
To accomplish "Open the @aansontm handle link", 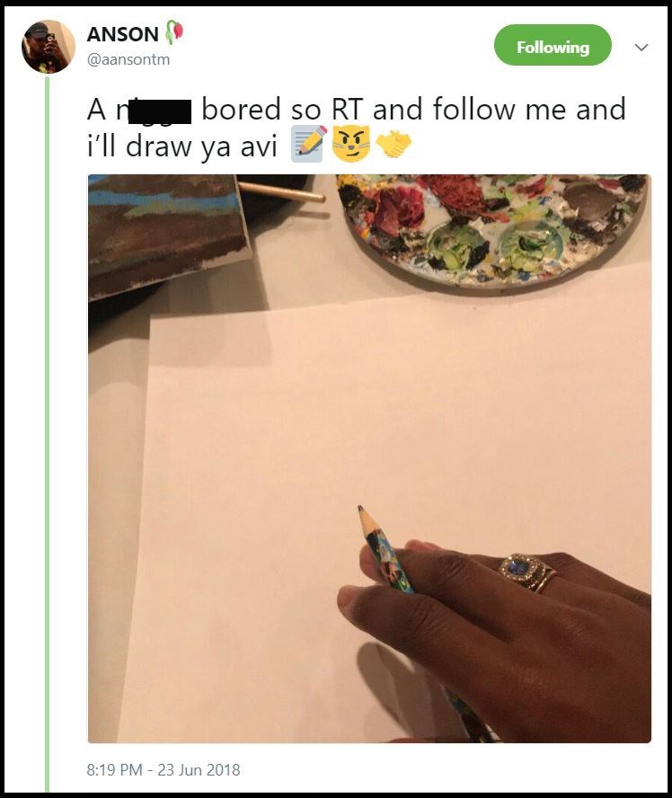I will 128,59.
